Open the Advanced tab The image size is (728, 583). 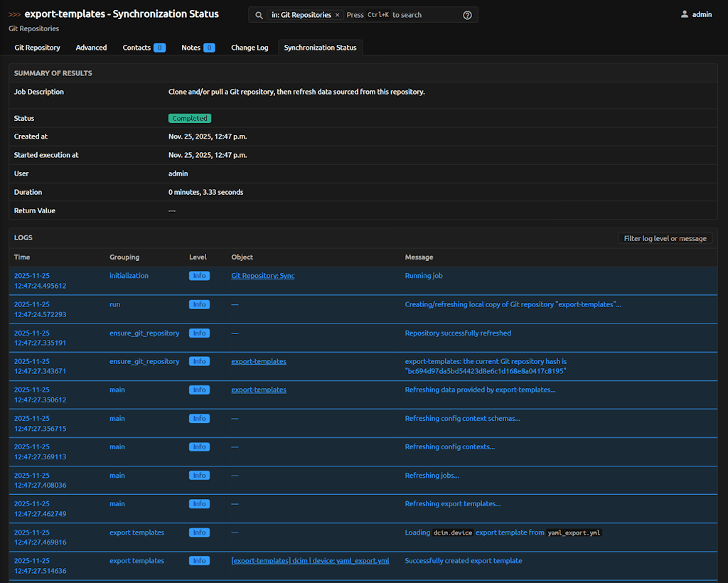(x=91, y=48)
